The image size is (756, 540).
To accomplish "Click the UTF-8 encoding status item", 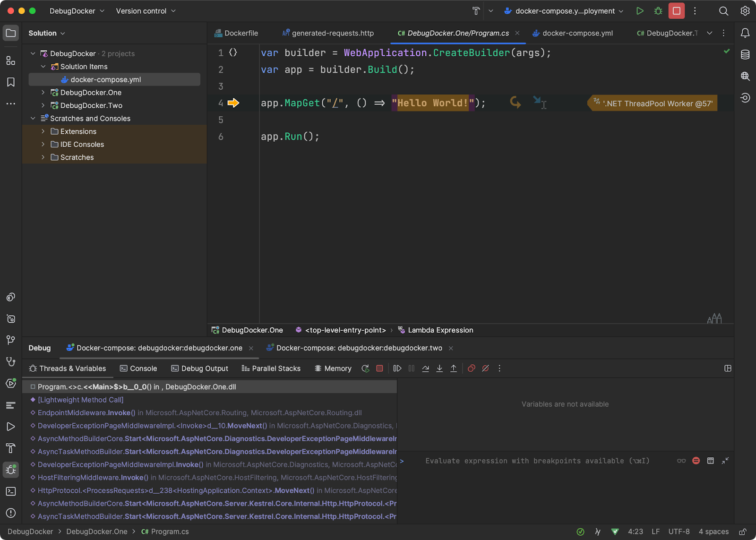I will (x=679, y=531).
